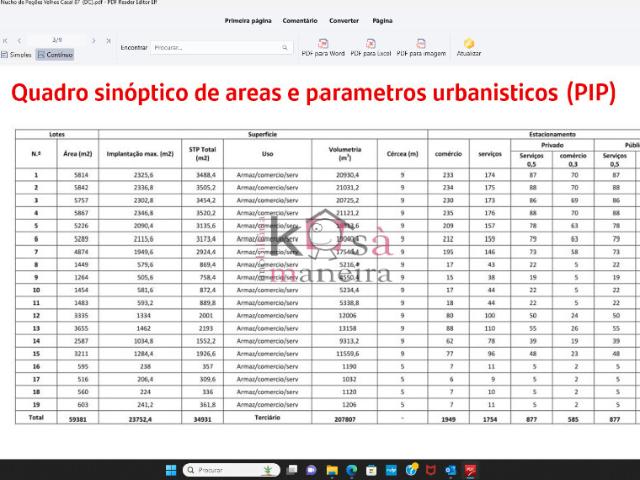Open File Explorer from the taskbar
The width and height of the screenshot is (640, 480).
point(332,470)
